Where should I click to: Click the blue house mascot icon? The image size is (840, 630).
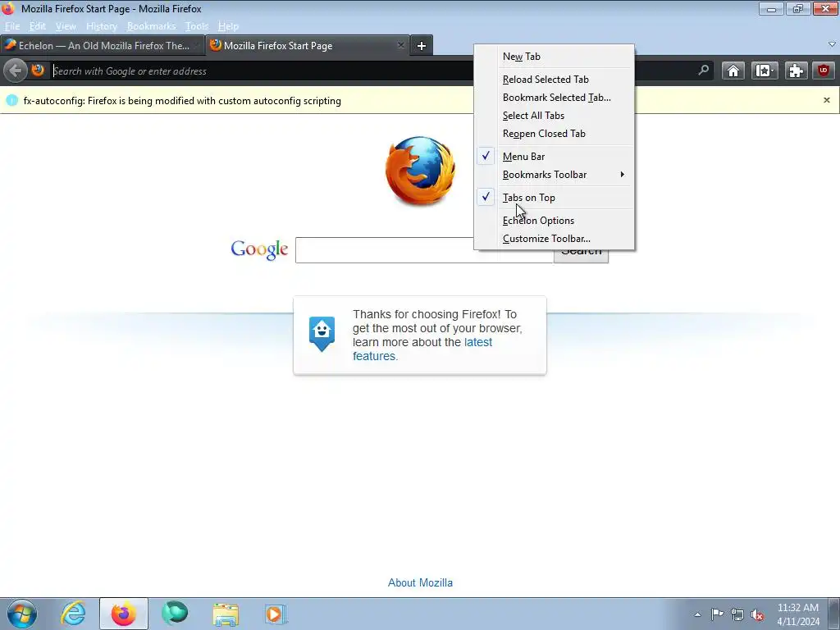(x=322, y=333)
